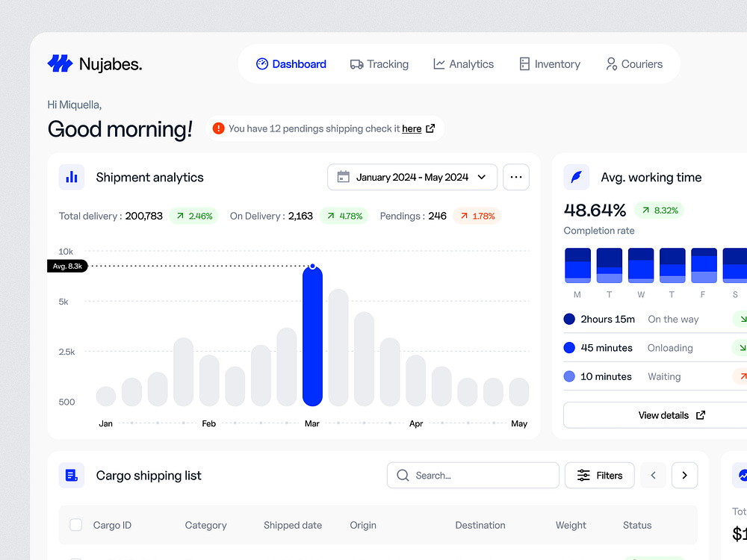
Task: Click the Inventory box icon
Action: (524, 63)
